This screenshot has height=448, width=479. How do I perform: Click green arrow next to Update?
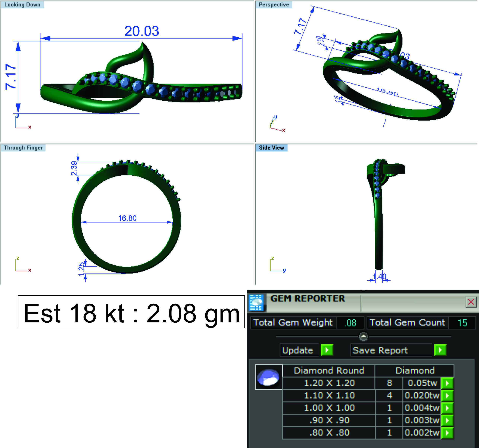click(x=327, y=350)
